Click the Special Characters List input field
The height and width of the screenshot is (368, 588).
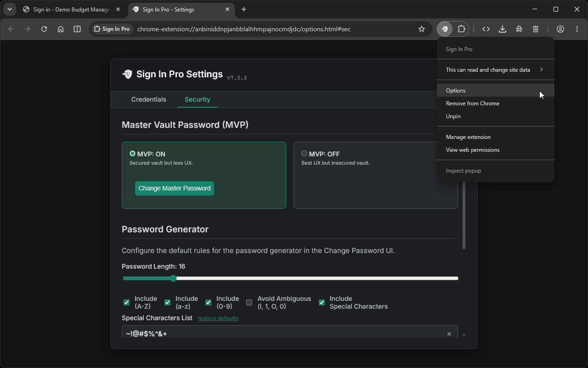[289, 332]
